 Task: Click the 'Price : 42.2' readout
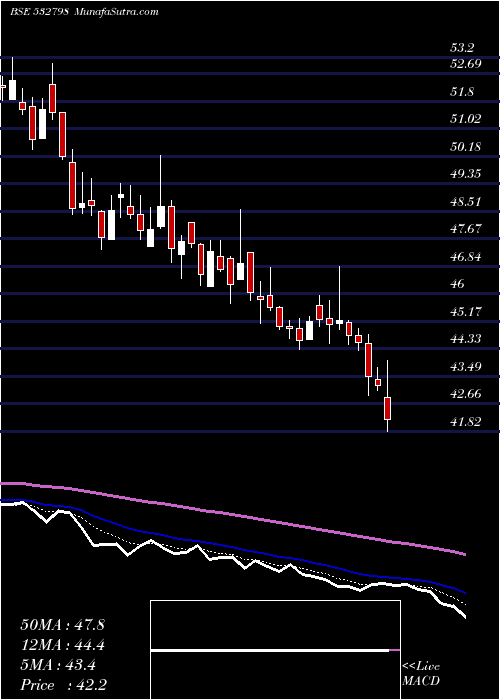63,685
